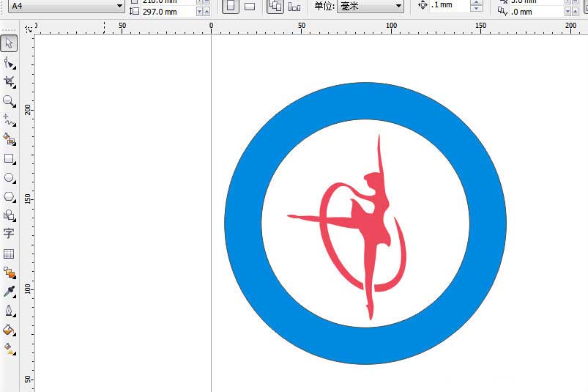Screen dimensions: 588x392
Task: Click the blue ring in the drawing
Action: click(x=244, y=223)
